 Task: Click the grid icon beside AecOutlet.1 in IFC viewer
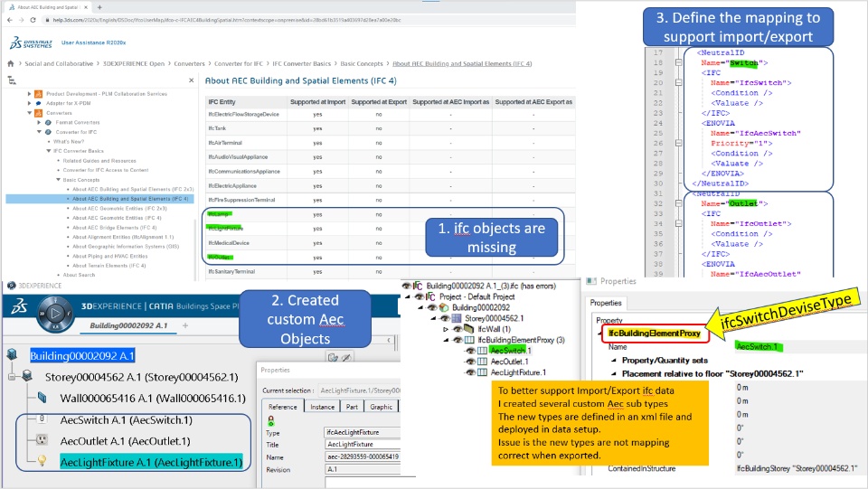pyautogui.click(x=482, y=362)
